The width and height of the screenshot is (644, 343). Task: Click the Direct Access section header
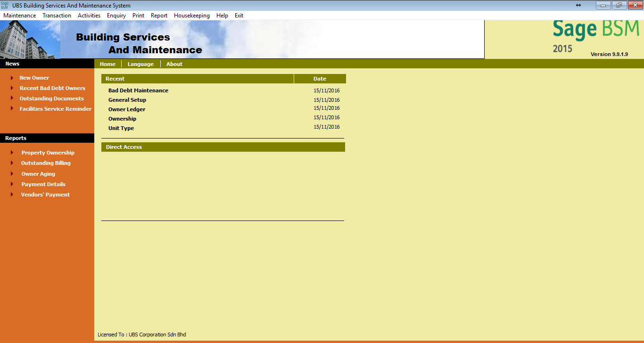pyautogui.click(x=223, y=147)
